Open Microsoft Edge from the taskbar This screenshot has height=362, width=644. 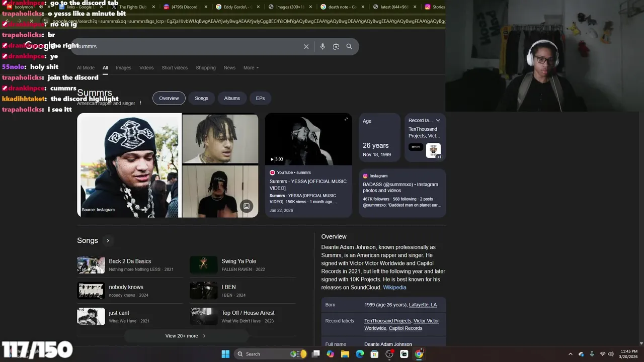click(x=360, y=354)
